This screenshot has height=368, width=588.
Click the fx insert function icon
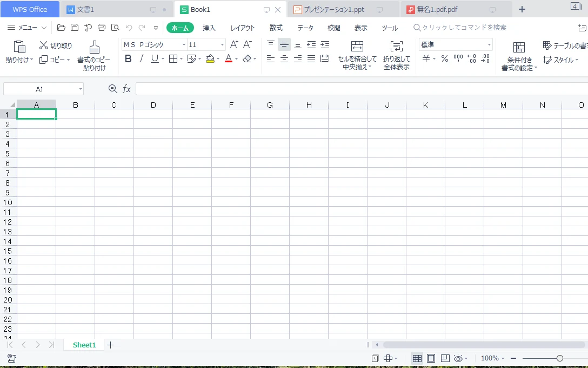pyautogui.click(x=127, y=89)
